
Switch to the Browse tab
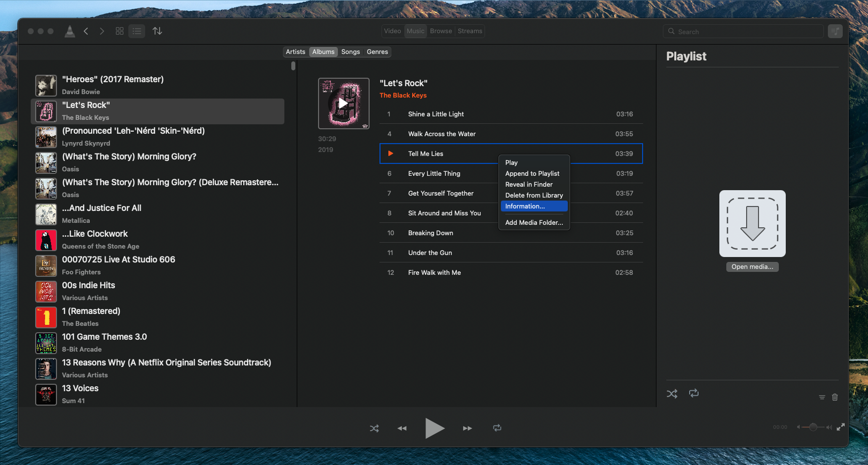click(441, 31)
